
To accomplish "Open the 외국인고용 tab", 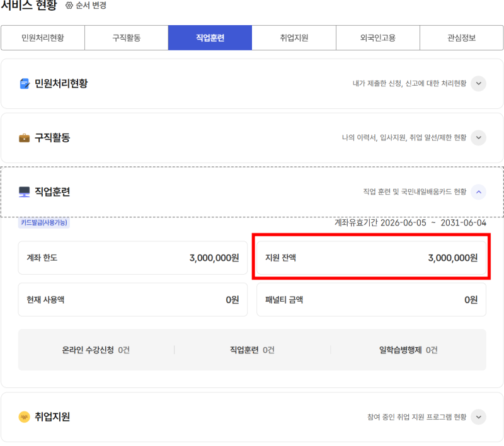I will click(x=377, y=38).
